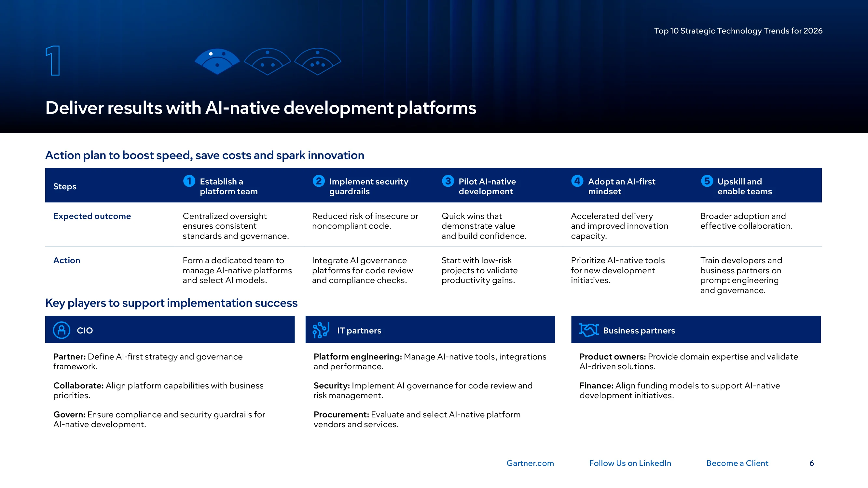This screenshot has height=488, width=868.
Task: Click page number 6 in footer
Action: click(812, 463)
